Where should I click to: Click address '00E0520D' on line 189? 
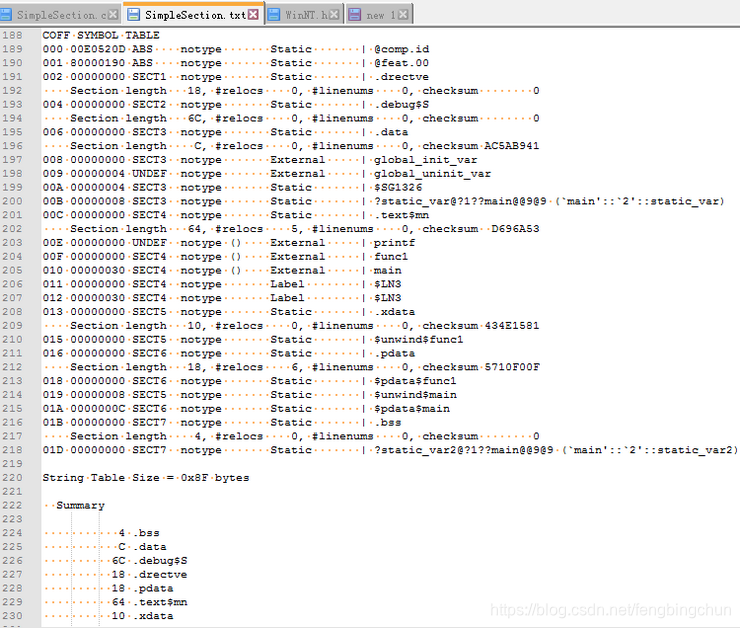click(98, 49)
